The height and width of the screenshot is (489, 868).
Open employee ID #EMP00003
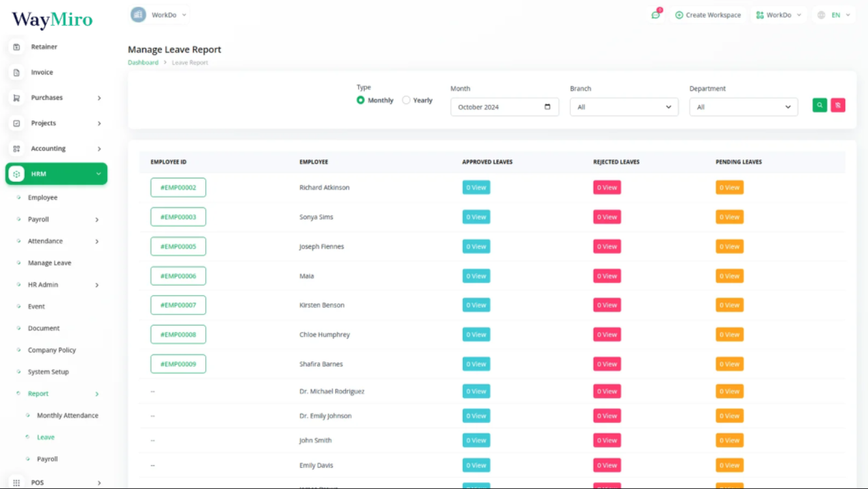pyautogui.click(x=178, y=217)
